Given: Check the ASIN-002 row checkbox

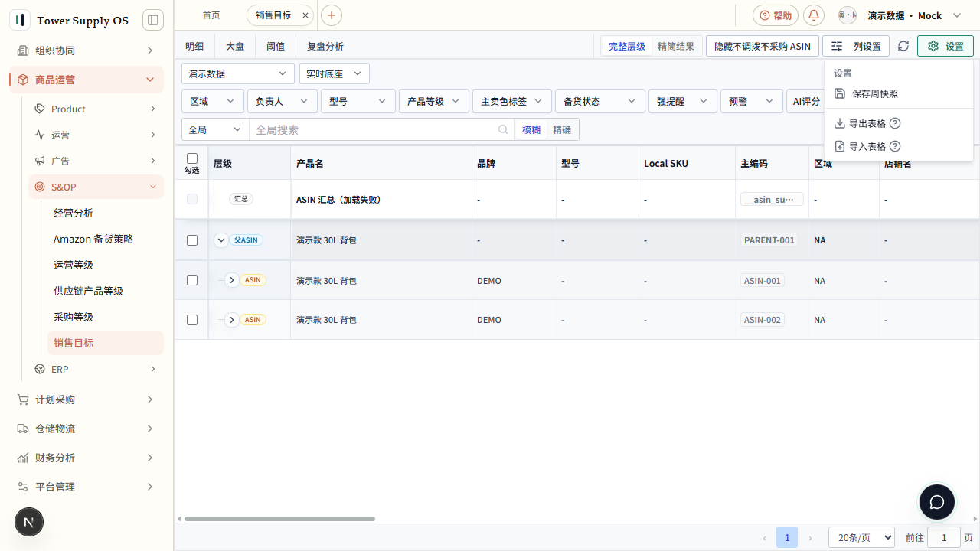Looking at the screenshot, I should click(192, 320).
